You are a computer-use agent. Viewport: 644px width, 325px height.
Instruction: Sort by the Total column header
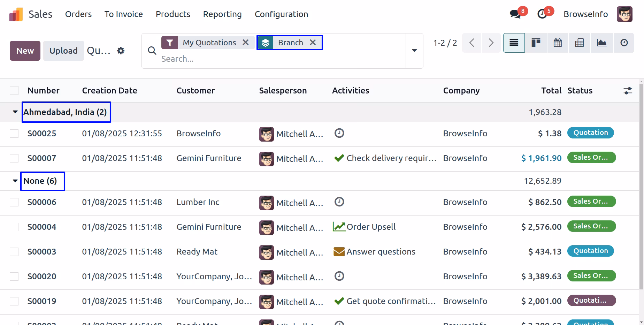[551, 91]
